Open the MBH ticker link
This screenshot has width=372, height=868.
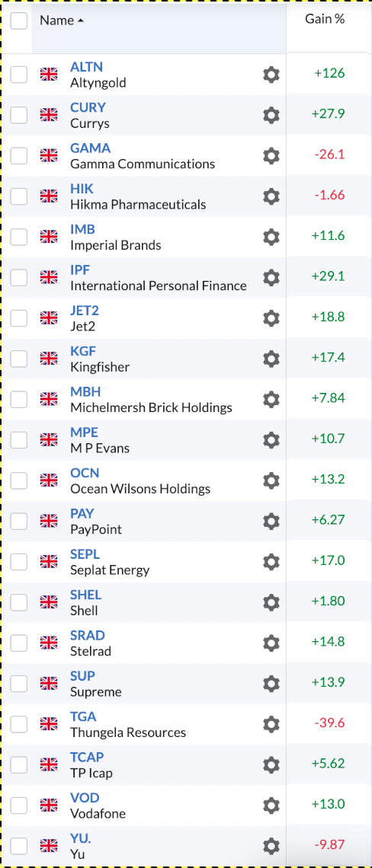(85, 392)
